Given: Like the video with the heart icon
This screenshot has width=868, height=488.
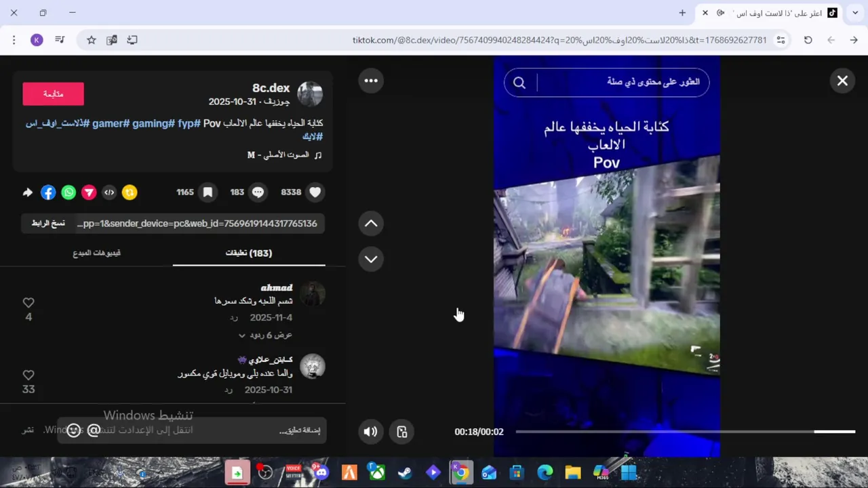Looking at the screenshot, I should [315, 192].
